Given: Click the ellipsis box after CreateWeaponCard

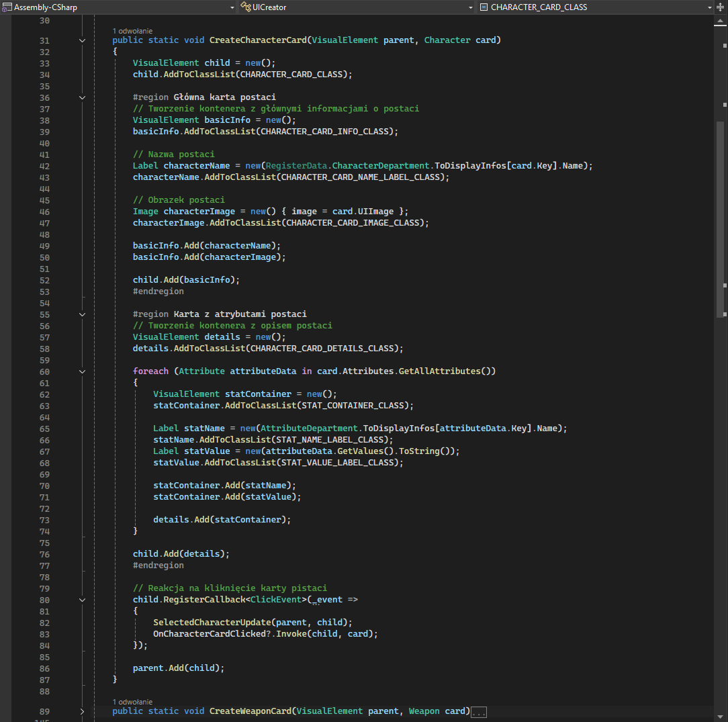Looking at the screenshot, I should point(479,712).
